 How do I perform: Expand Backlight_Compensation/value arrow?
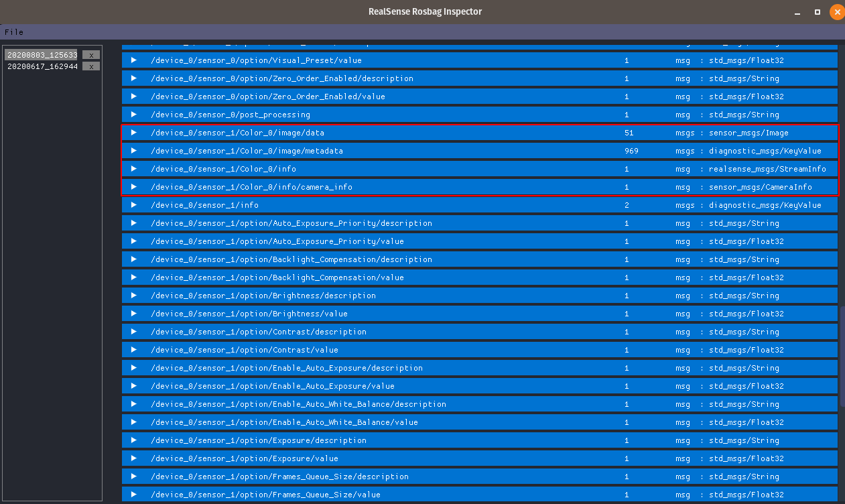pyautogui.click(x=133, y=277)
